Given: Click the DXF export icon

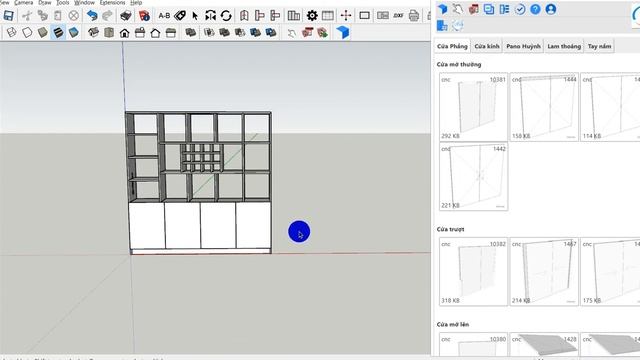Looking at the screenshot, I should click(398, 16).
